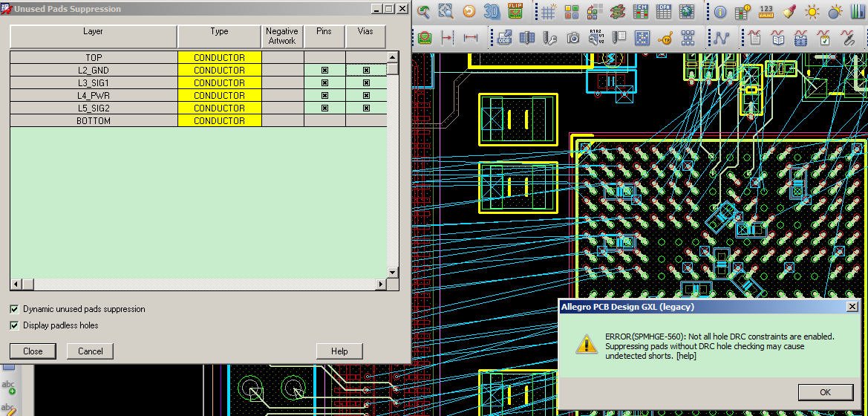Uncheck Display padless holes
The width and height of the screenshot is (868, 416).
point(15,325)
